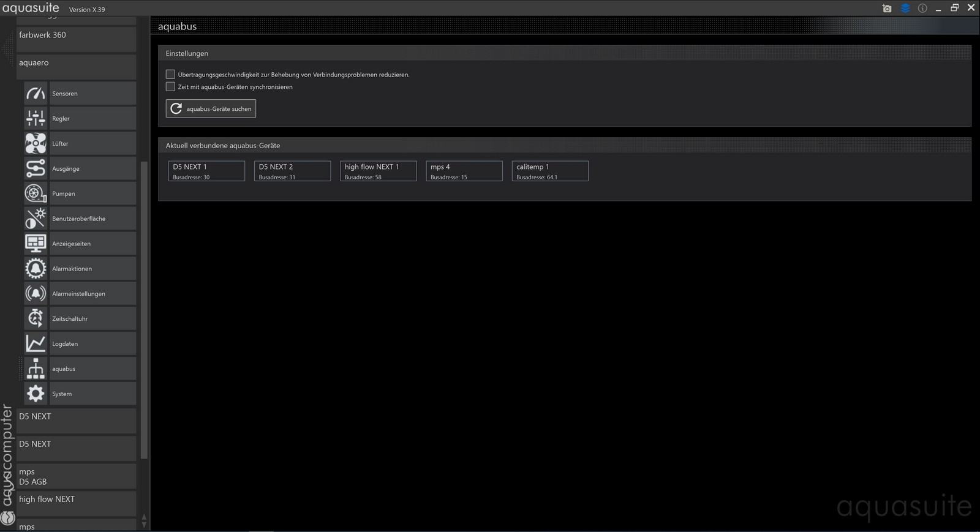Open the Benutzeroberfläche brightness icon
This screenshot has height=532, width=980.
click(36, 219)
